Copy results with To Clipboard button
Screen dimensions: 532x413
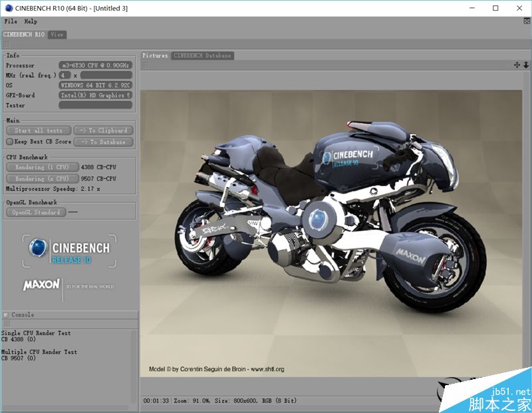coord(104,130)
